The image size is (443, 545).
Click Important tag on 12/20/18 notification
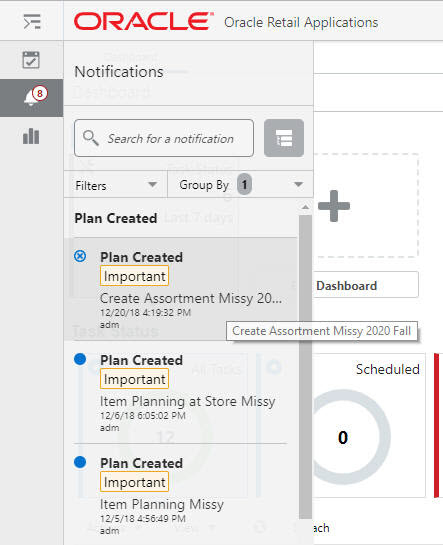[x=134, y=276]
